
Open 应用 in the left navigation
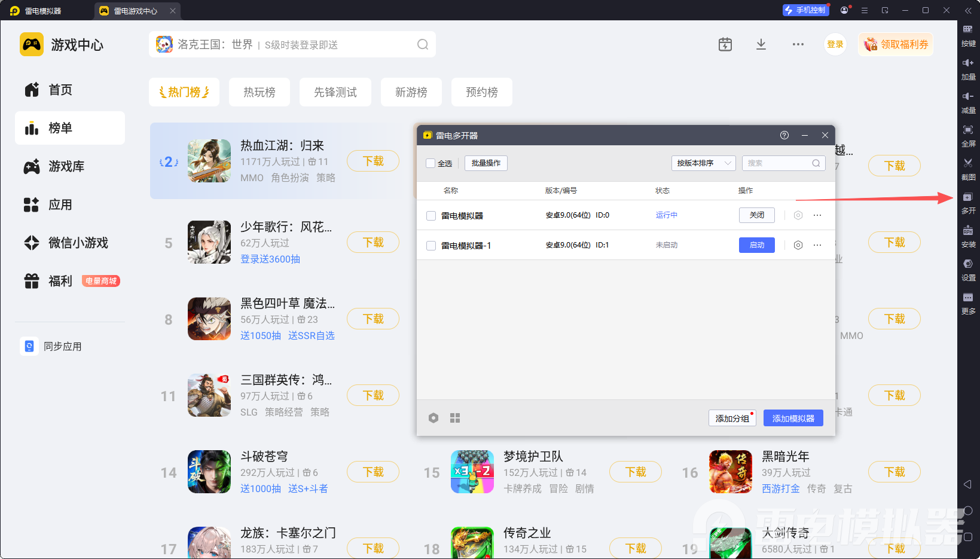[x=70, y=204]
